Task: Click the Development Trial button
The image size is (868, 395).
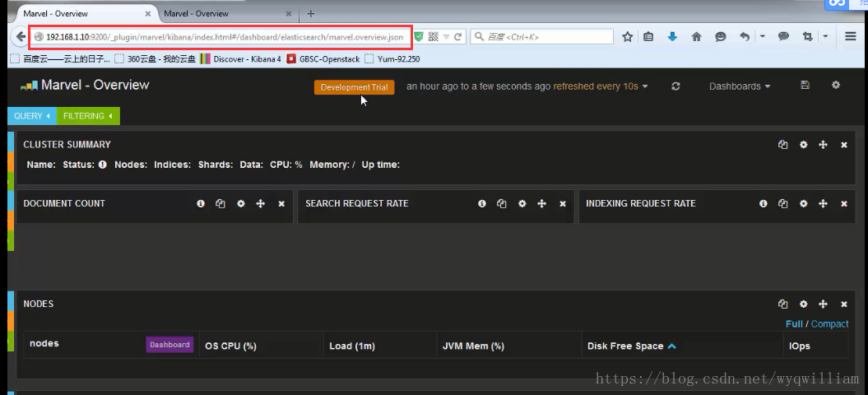Action: 355,87
